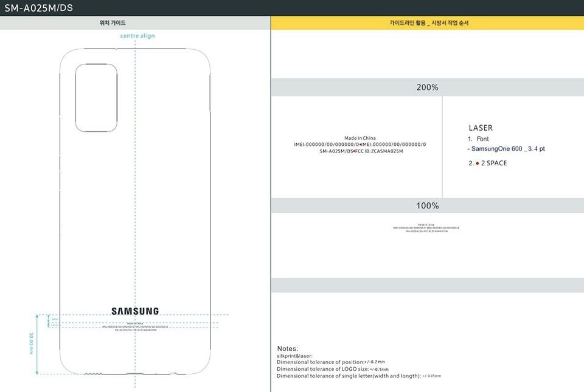
Task: Select the SAMSUNG logo on the phone outline
Action: coord(134,311)
